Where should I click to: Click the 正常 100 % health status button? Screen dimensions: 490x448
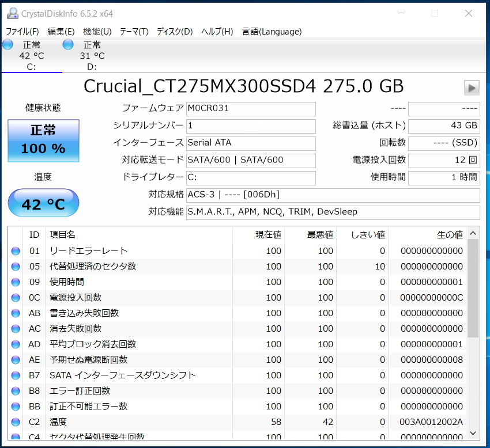pyautogui.click(x=43, y=141)
